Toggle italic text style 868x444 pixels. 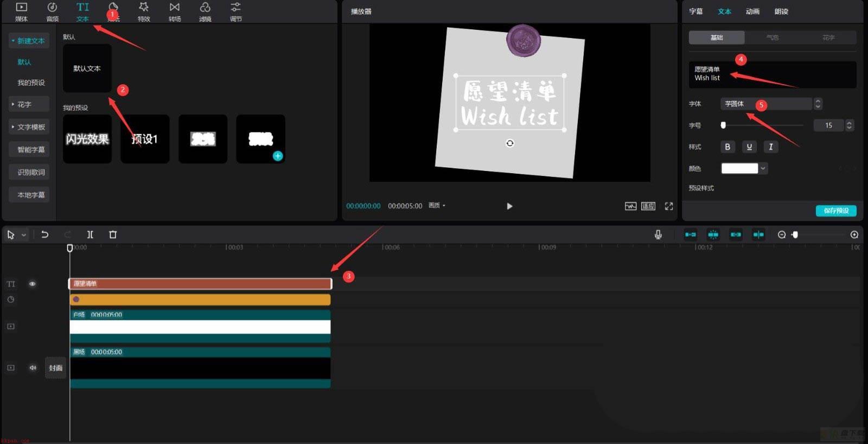771,147
